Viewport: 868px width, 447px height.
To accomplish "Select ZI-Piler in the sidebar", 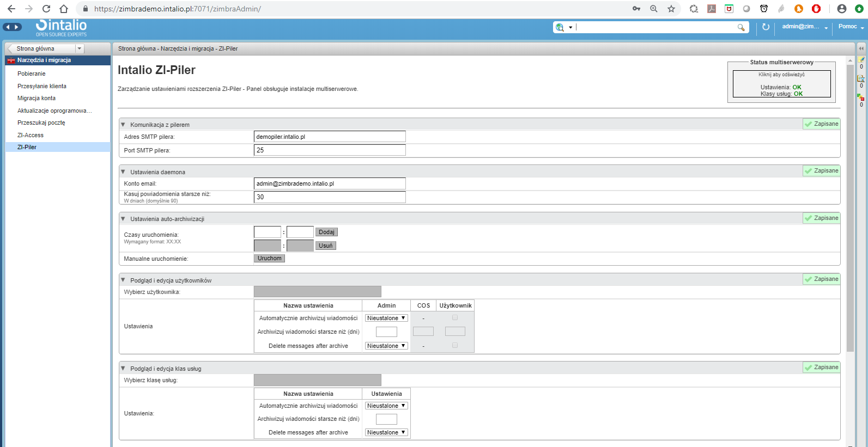I will pos(58,147).
